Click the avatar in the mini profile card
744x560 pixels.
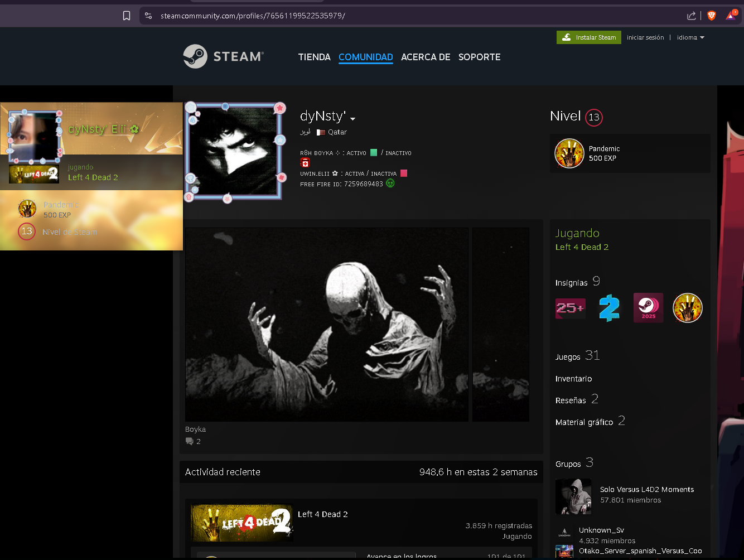coord(33,136)
